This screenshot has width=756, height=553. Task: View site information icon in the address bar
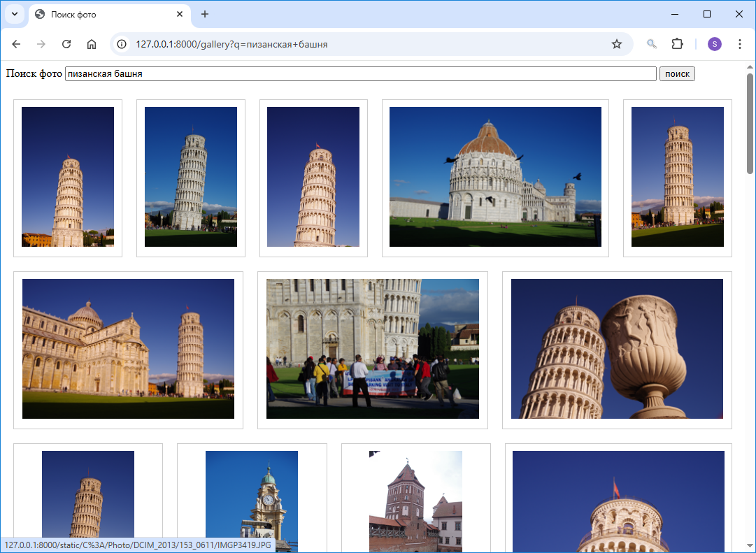coord(122,44)
